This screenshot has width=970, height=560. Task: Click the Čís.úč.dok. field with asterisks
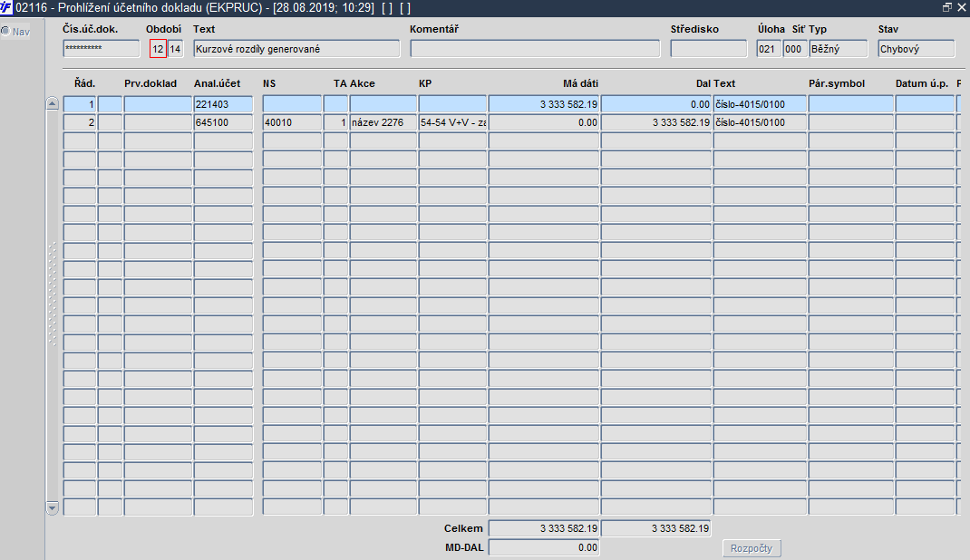pos(102,49)
